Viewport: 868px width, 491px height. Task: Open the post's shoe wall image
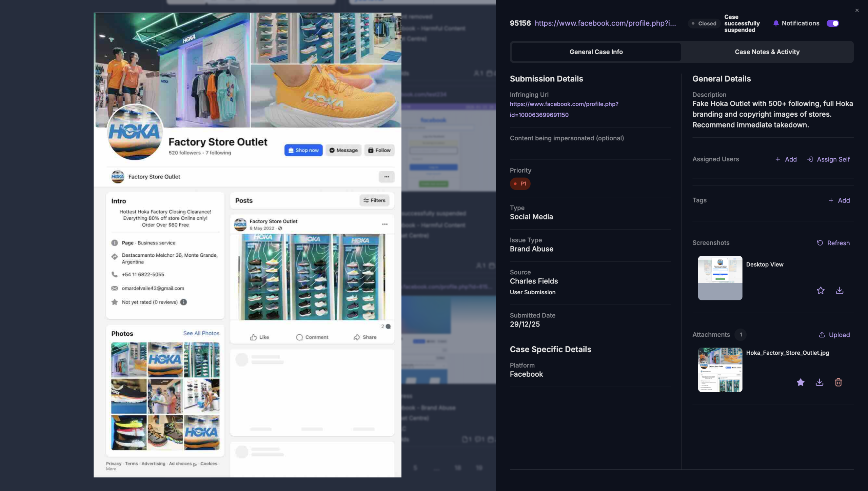312,277
